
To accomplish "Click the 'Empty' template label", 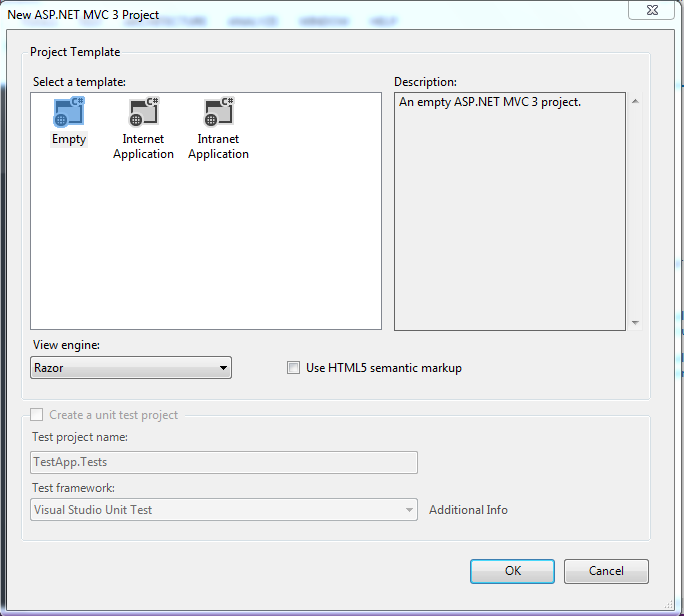I will (69, 139).
